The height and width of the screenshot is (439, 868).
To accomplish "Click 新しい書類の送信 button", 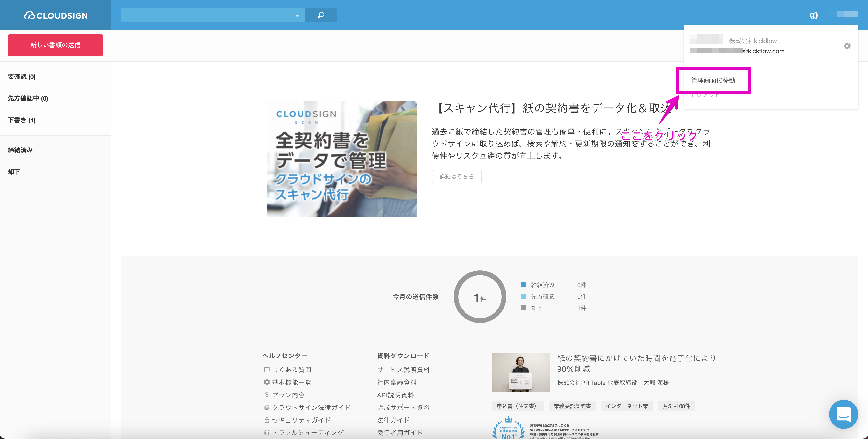I will [55, 45].
